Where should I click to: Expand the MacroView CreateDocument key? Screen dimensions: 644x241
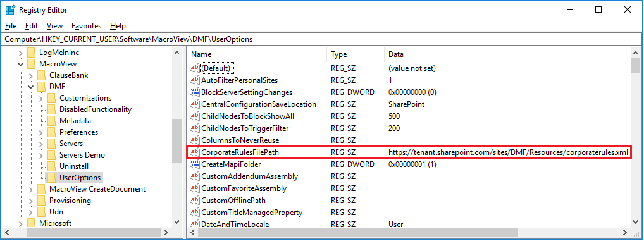pos(30,189)
